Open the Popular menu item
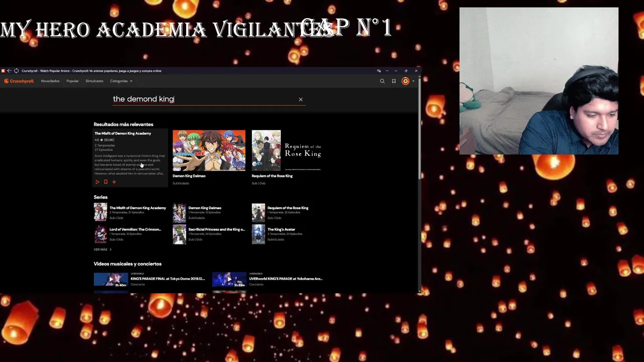This screenshot has height=362, width=644. coord(72,81)
